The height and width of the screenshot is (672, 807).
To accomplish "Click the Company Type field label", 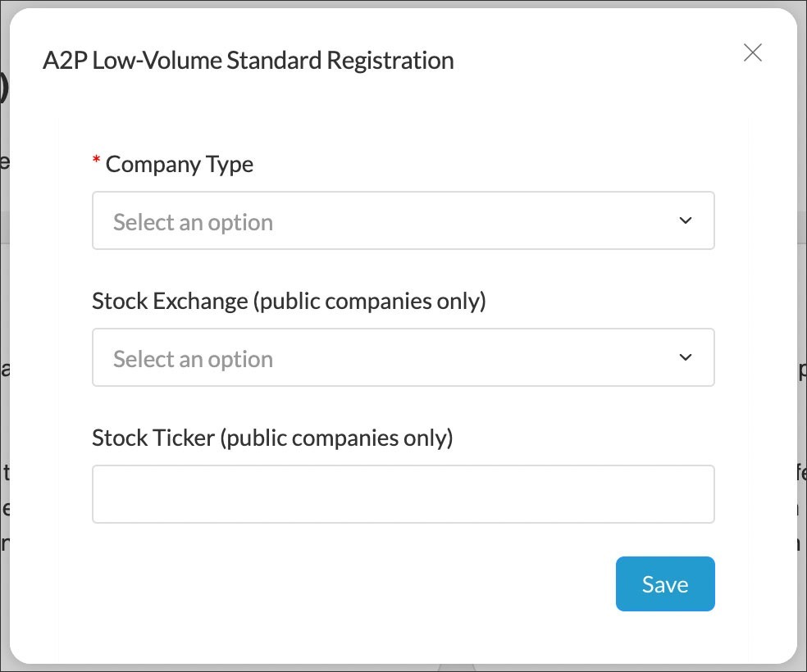I will [x=179, y=164].
